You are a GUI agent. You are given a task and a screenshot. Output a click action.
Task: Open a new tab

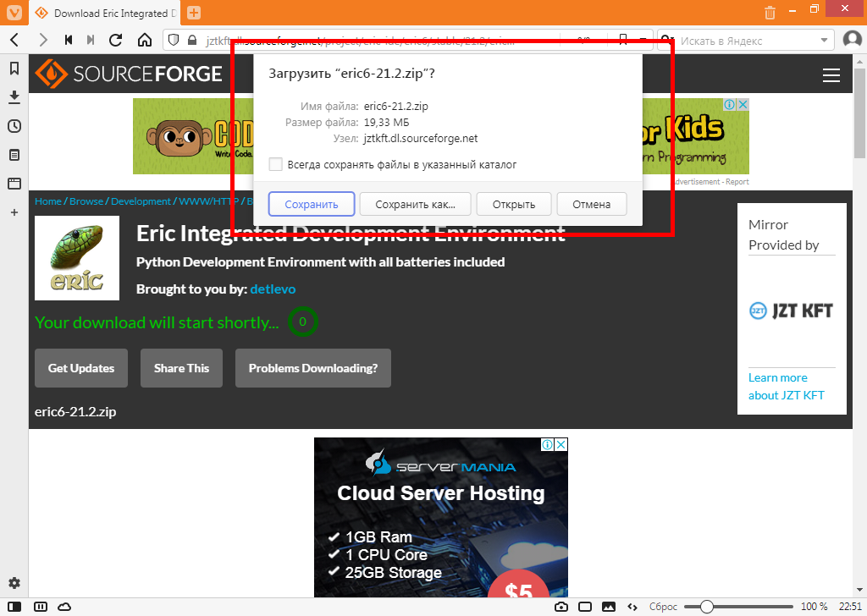point(194,13)
